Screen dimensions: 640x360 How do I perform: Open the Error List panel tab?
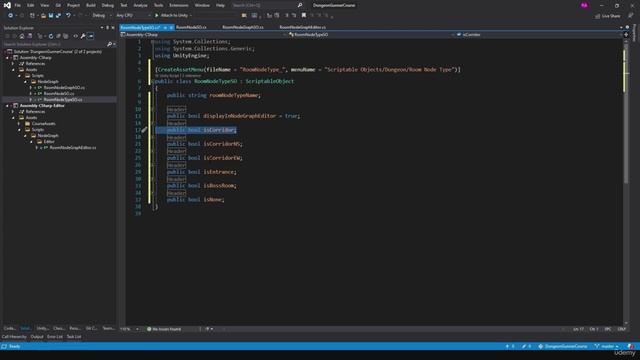point(55,337)
